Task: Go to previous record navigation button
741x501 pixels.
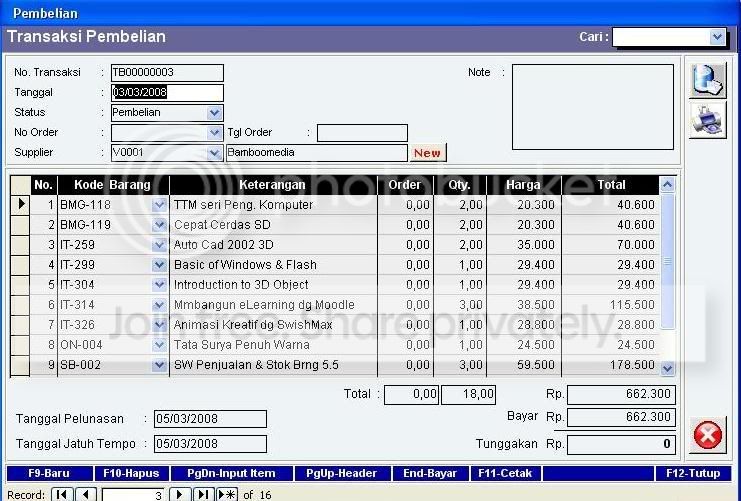Action: point(86,495)
